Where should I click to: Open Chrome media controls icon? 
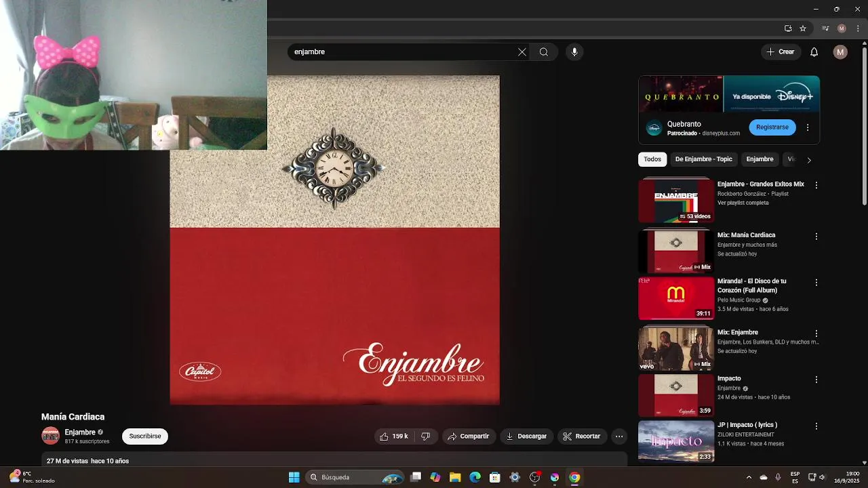[x=825, y=28]
